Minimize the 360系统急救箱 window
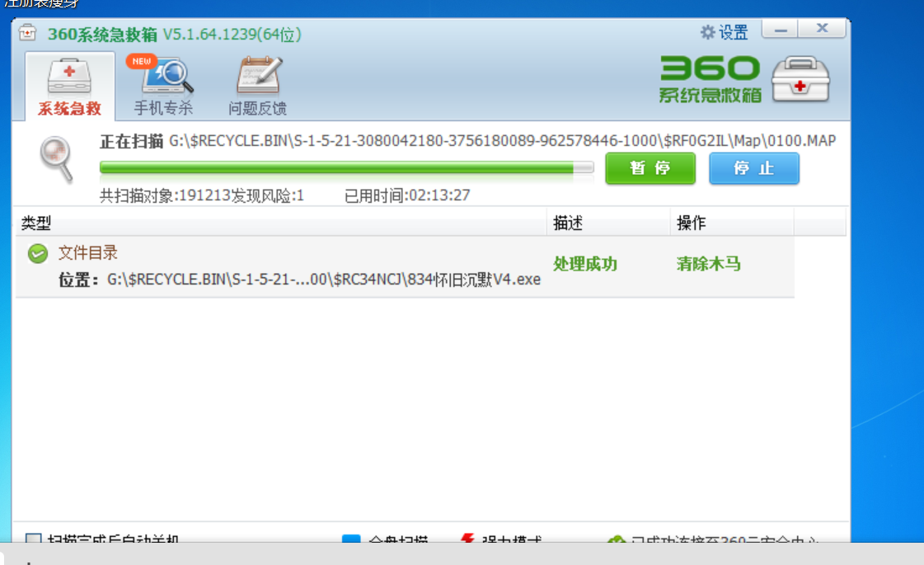924x565 pixels. click(x=781, y=29)
